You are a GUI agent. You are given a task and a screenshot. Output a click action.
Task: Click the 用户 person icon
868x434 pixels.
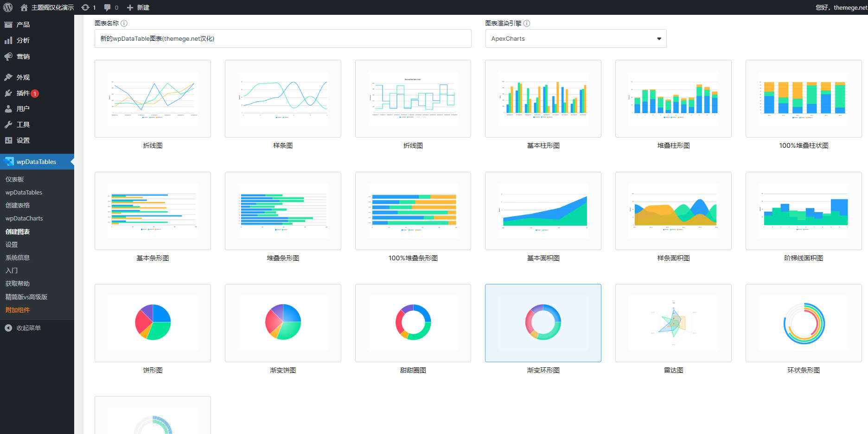point(8,109)
